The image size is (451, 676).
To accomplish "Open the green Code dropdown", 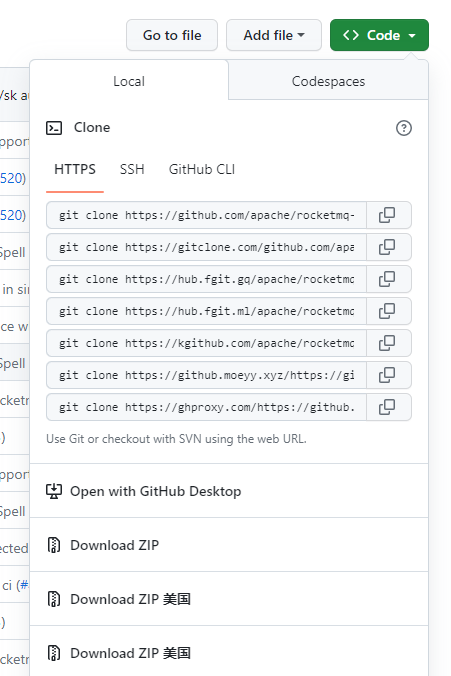I will point(379,35).
